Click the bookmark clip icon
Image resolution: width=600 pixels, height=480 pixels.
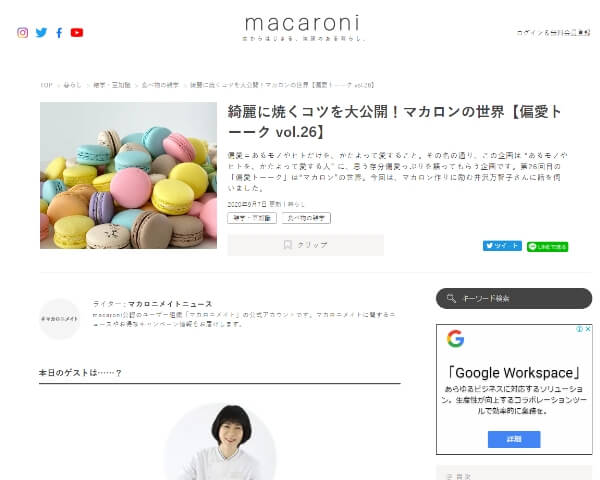pyautogui.click(x=288, y=245)
